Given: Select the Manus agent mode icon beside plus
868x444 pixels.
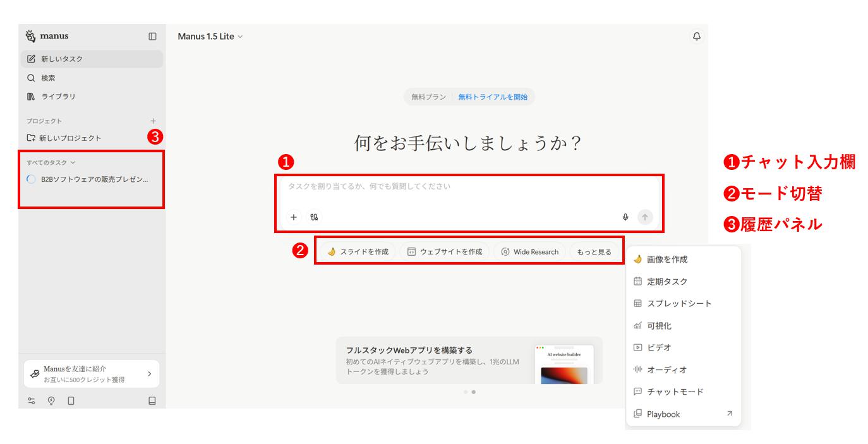Looking at the screenshot, I should (309, 217).
